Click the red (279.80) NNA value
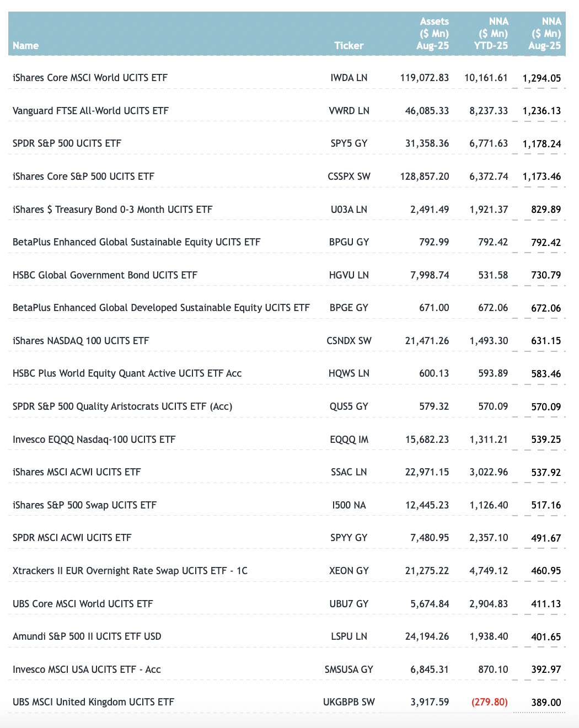This screenshot has height=728, width=579. (x=489, y=702)
